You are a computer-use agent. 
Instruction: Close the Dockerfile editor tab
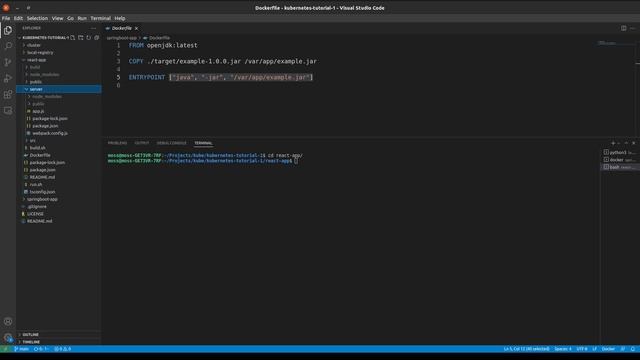point(136,29)
